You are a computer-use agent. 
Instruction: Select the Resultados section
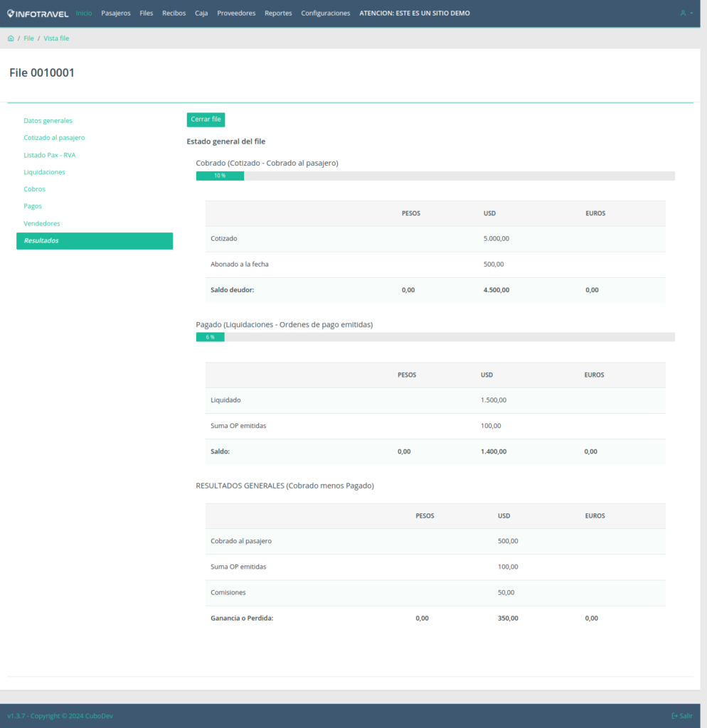95,241
